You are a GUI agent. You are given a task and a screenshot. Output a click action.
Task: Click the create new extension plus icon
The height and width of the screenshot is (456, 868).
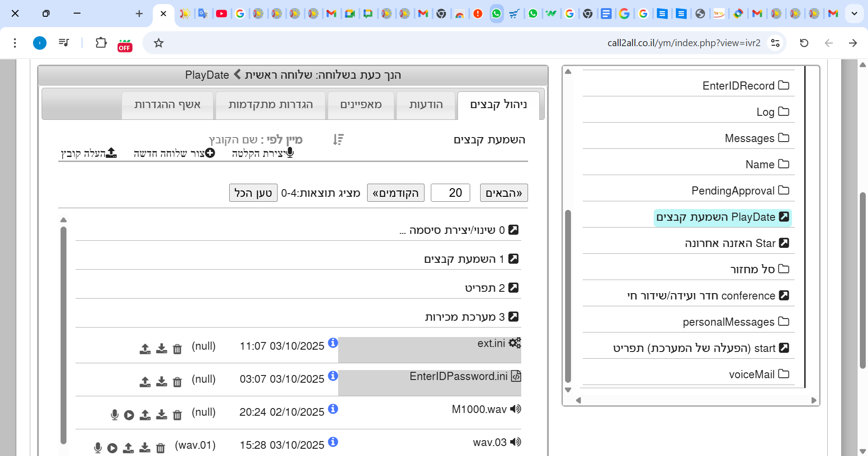point(210,153)
